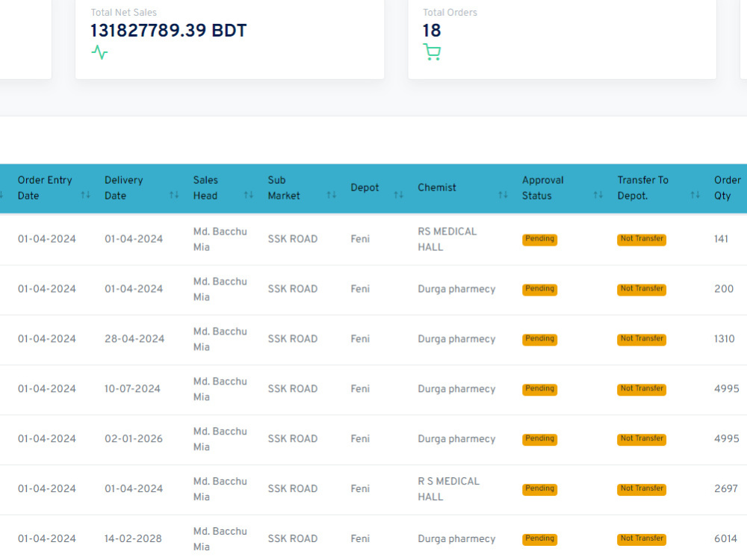Click Feni depot in the qty 1310 row

(360, 339)
